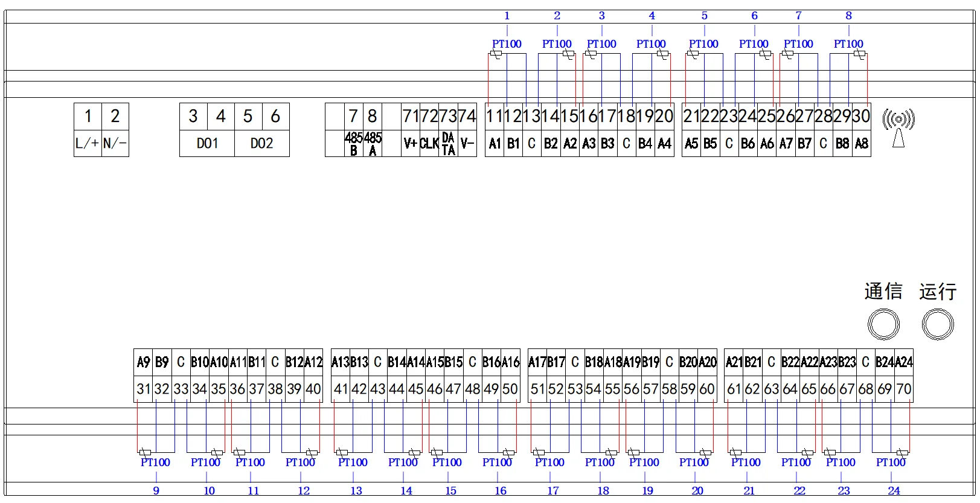The width and height of the screenshot is (980, 503).
Task: Select the blue sensor number 13 label
Action: tap(356, 491)
